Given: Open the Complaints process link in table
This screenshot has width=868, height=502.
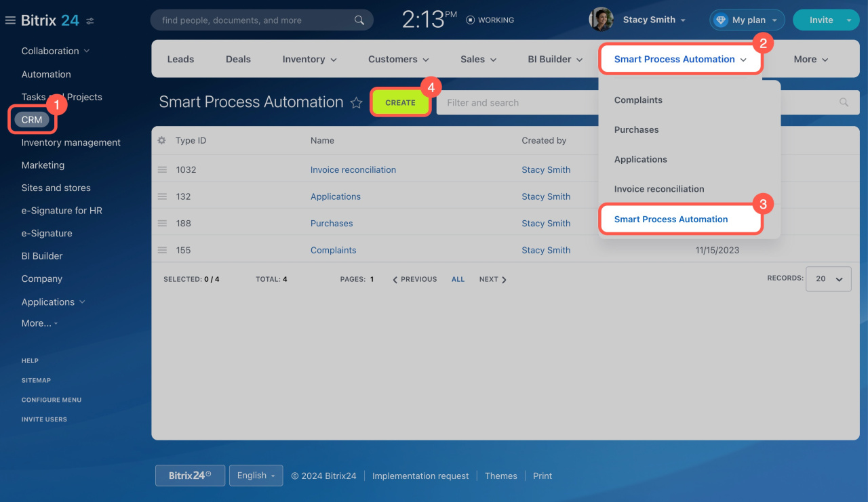Looking at the screenshot, I should (333, 250).
